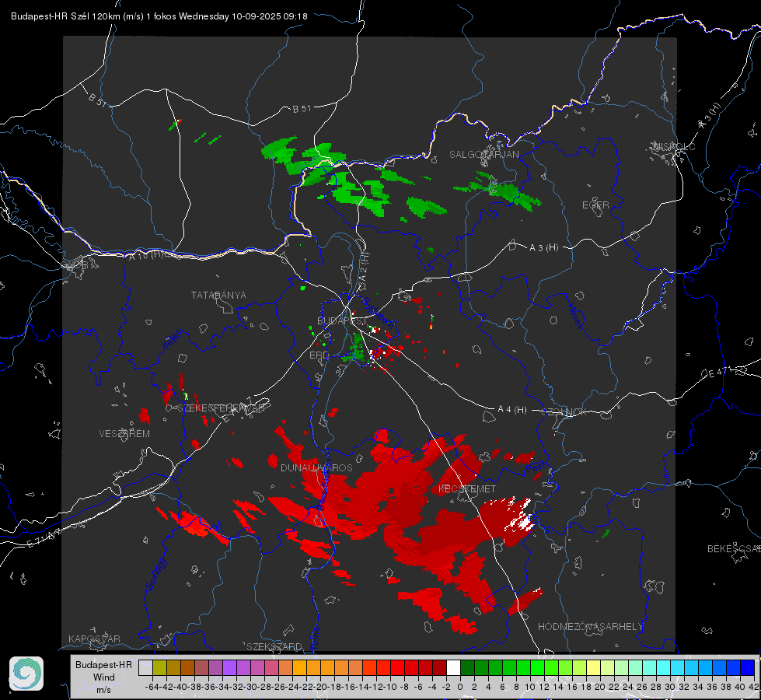761x700 pixels.
Task: Click the radar title 'Budapest-HR Szél 120km'
Action: coord(65,16)
